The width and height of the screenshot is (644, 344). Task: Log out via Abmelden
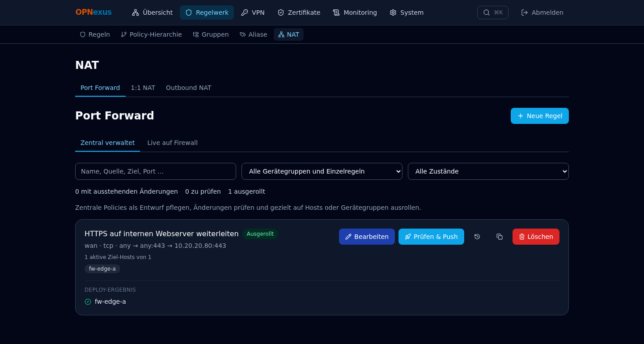click(542, 13)
